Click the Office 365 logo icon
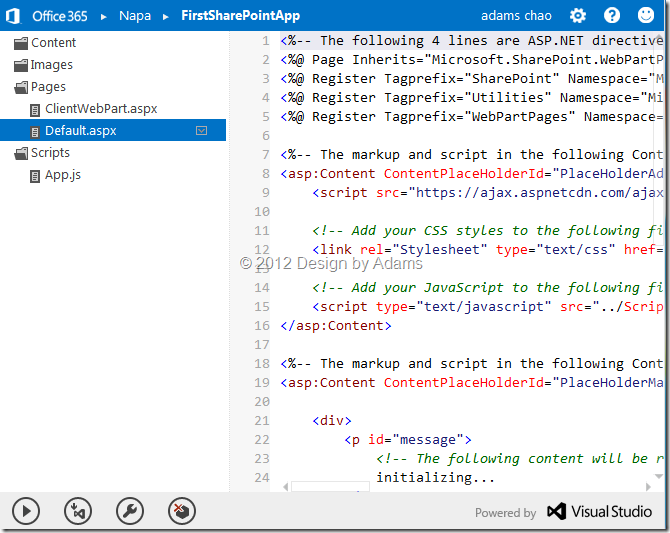The height and width of the screenshot is (533, 670). point(14,16)
